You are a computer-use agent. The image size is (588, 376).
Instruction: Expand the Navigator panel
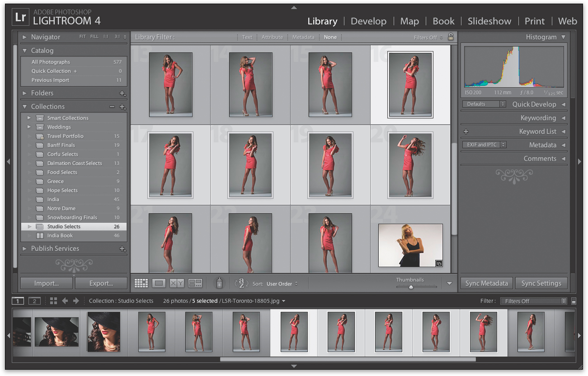point(24,37)
